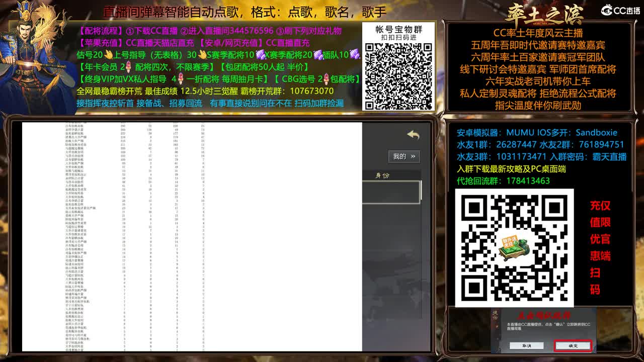The image size is (644, 362).
Task: Click 取消 in the CC直播 prompt
Action: 526,346
